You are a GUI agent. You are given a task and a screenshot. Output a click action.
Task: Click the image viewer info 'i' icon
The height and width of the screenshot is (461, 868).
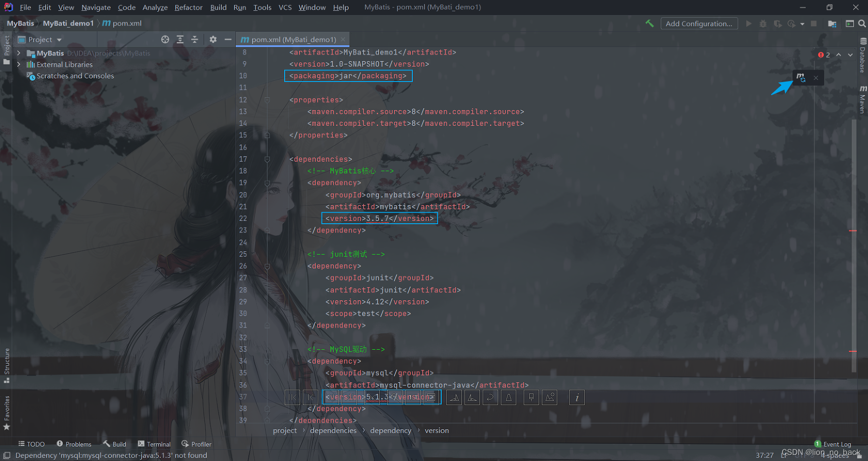click(x=577, y=398)
